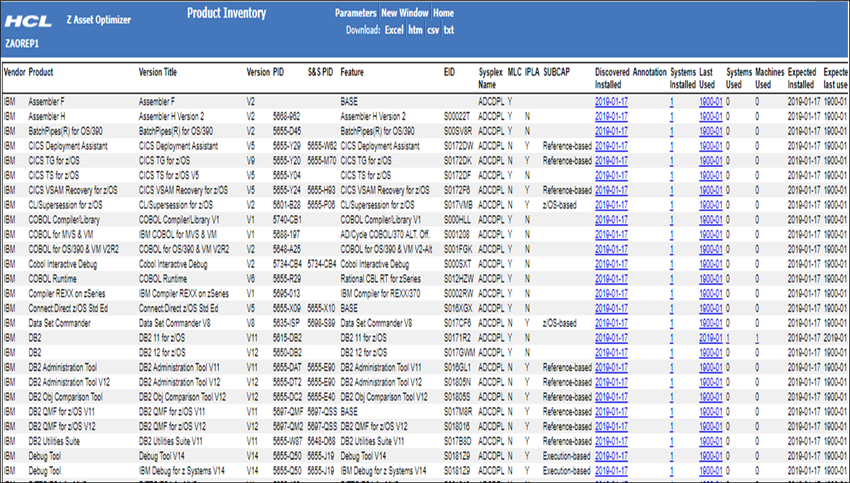Download report as htm
This screenshot has height=483, width=850.
point(415,30)
